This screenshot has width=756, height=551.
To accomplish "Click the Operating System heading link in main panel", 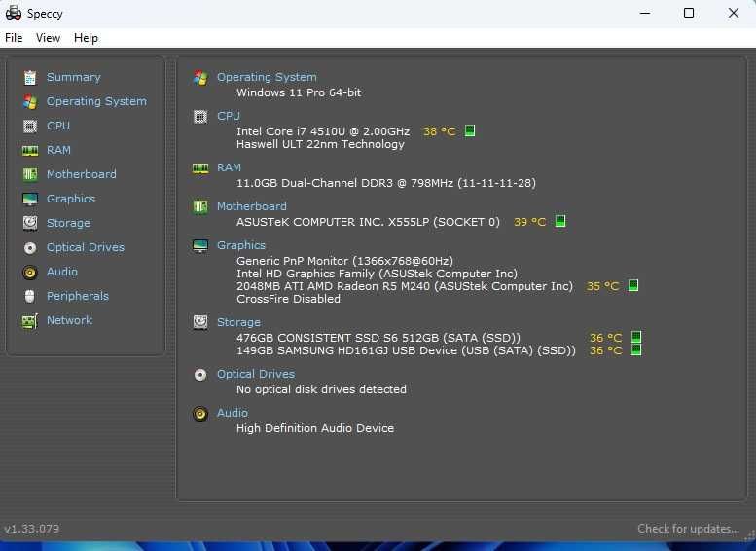I will 267,77.
